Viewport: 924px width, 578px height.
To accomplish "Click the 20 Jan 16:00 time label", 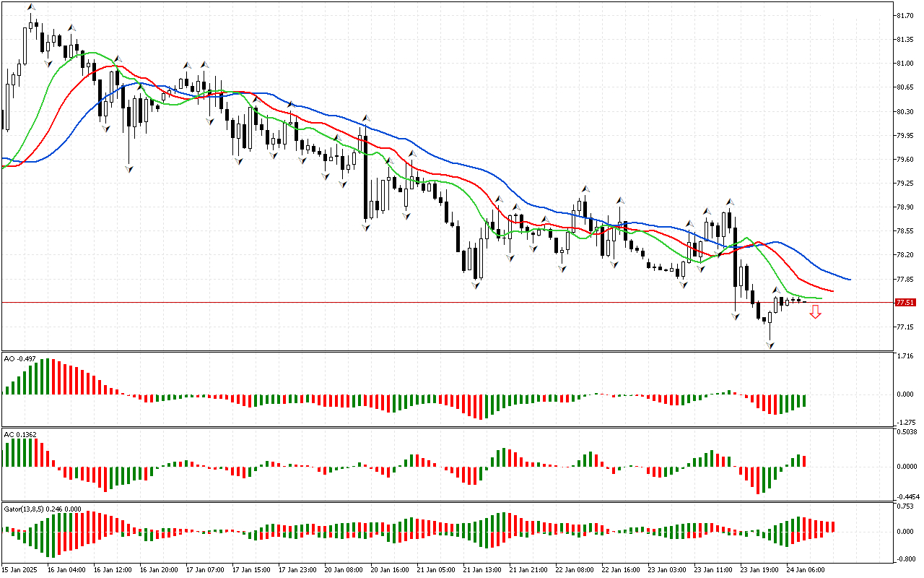I will pos(390,569).
